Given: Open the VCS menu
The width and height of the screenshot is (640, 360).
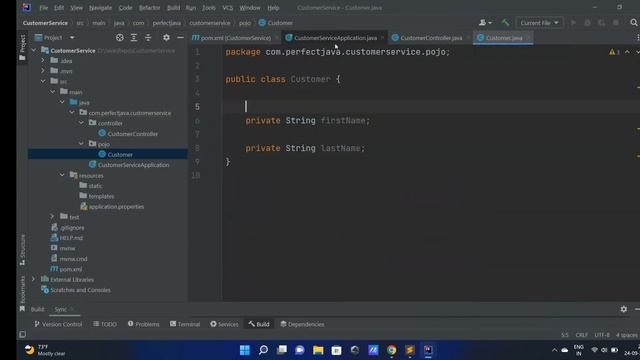Looking at the screenshot, I should 227,8.
